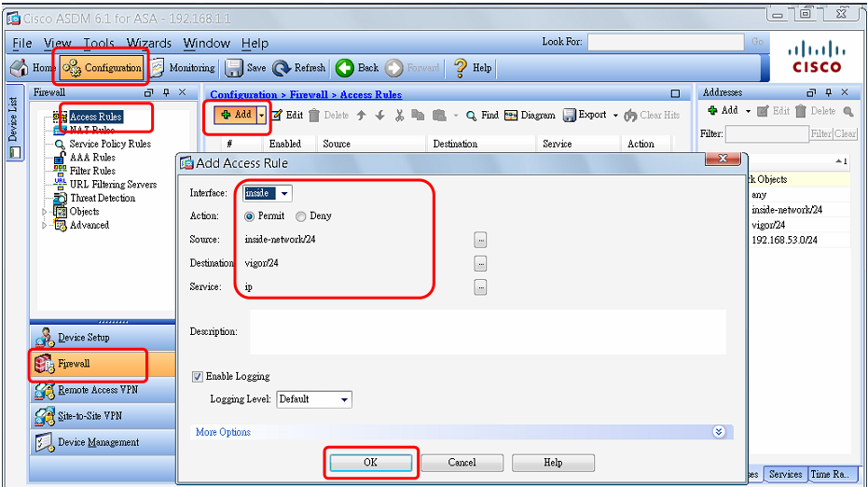Click Find in Access Rules toolbar
This screenshot has width=868, height=487.
(482, 116)
